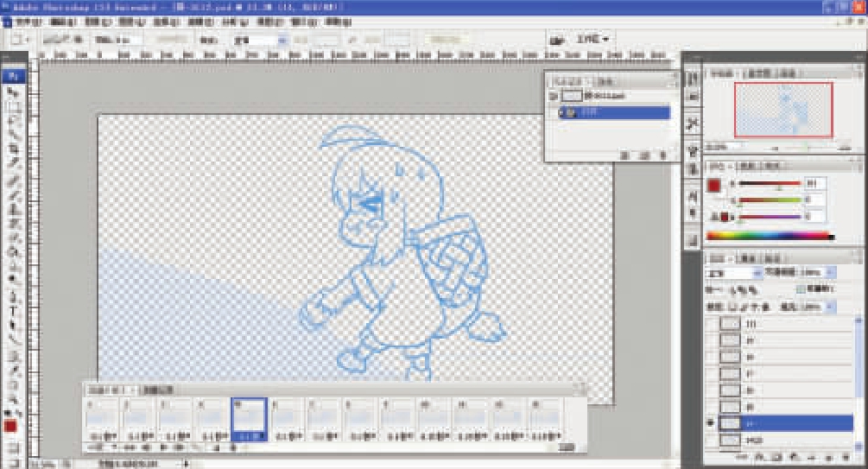Open the tool preset picker in options bar
This screenshot has width=868, height=469.
19,40
